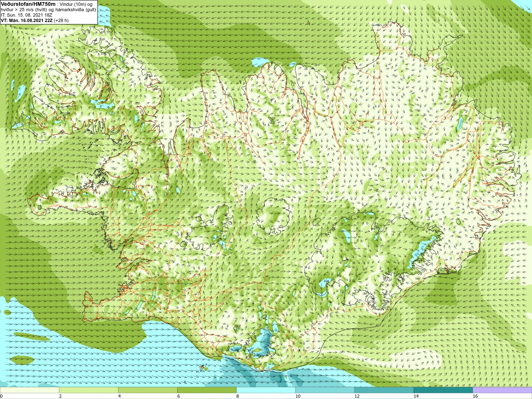Click the scale label '10'

pyautogui.click(x=298, y=396)
